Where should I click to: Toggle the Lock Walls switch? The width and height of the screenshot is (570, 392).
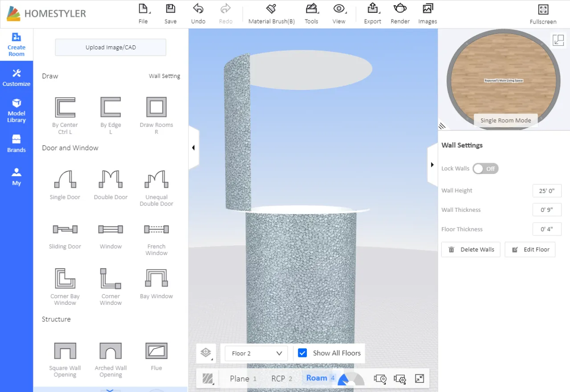[485, 169]
